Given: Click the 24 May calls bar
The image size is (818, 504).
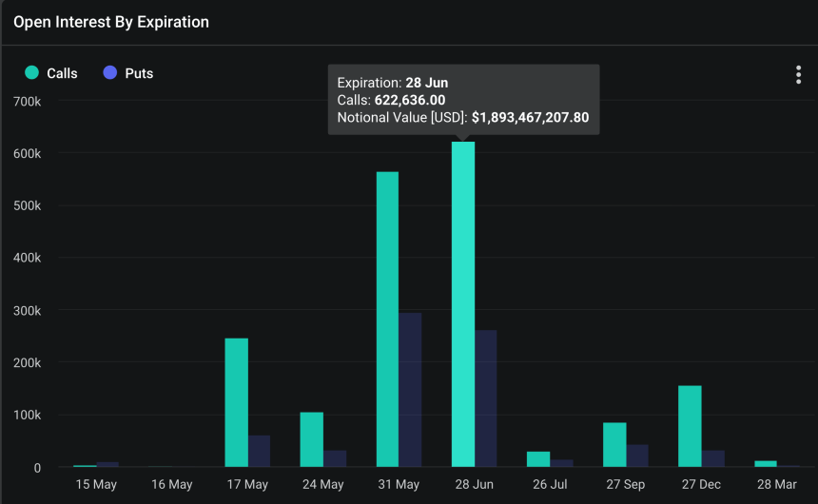Looking at the screenshot, I should tap(311, 439).
